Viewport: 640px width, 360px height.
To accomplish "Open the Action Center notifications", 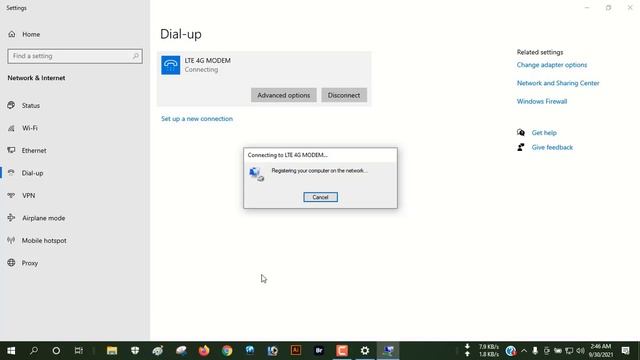I will click(x=625, y=351).
